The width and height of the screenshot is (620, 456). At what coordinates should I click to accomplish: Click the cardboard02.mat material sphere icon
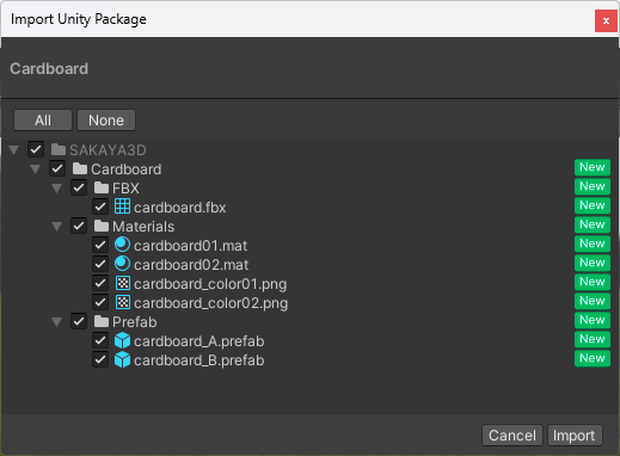(x=122, y=264)
